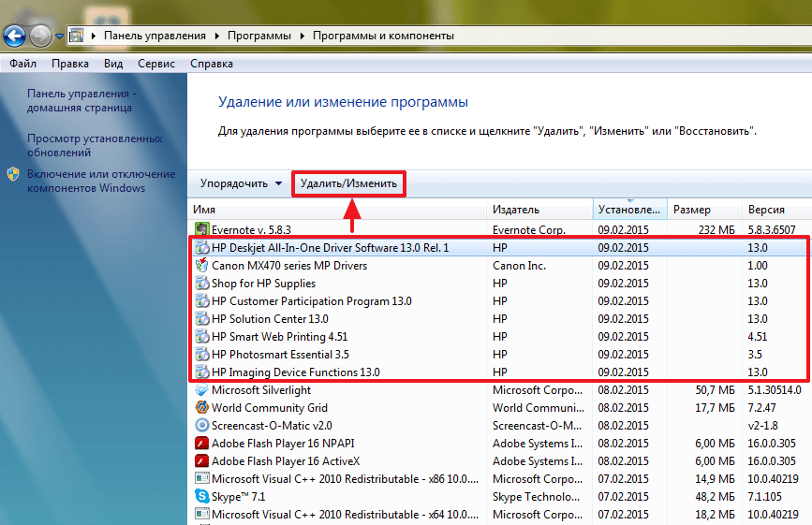Image resolution: width=812 pixels, height=525 pixels.
Task: Click the Canon MX470 series MP Drivers icon
Action: pos(202,265)
